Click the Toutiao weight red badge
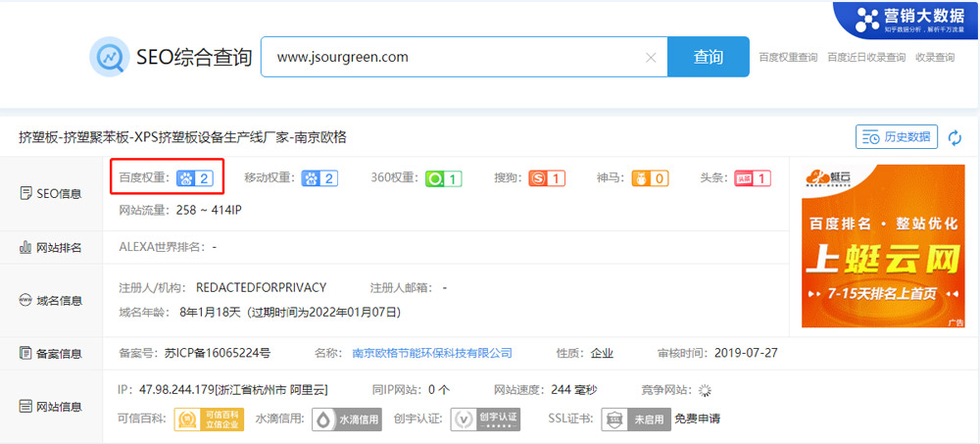980x444 pixels. pyautogui.click(x=752, y=178)
